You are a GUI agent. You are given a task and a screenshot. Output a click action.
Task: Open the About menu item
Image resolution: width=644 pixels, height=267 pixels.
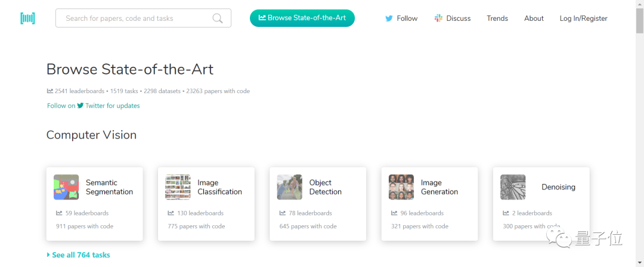pos(534,19)
